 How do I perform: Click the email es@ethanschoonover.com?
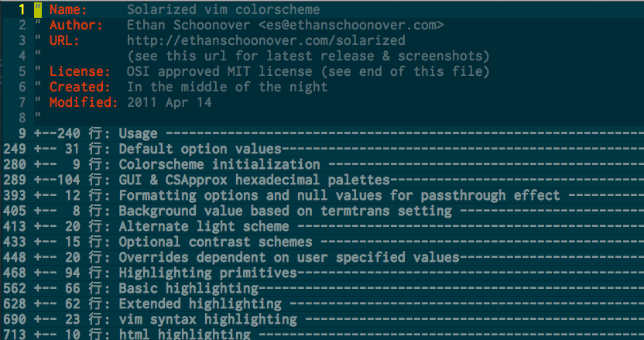(351, 25)
